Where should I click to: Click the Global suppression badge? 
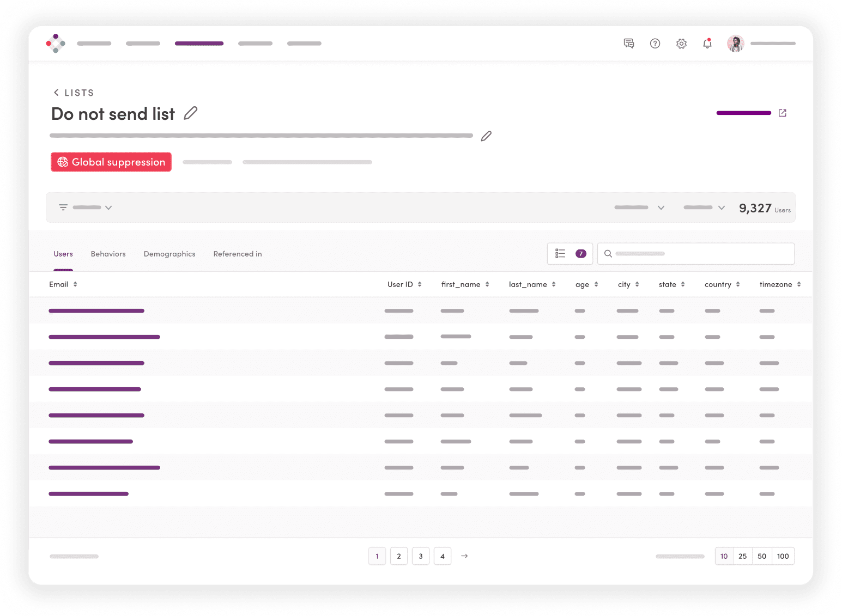click(111, 162)
